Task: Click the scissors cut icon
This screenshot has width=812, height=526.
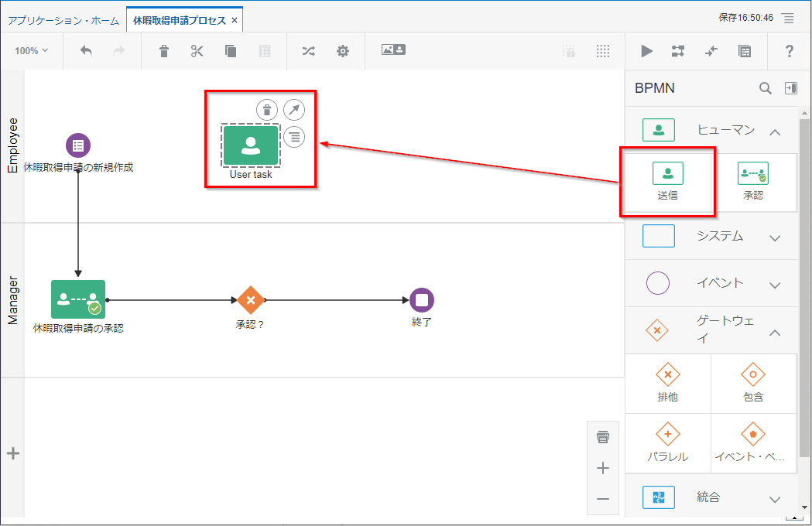Action: point(197,51)
